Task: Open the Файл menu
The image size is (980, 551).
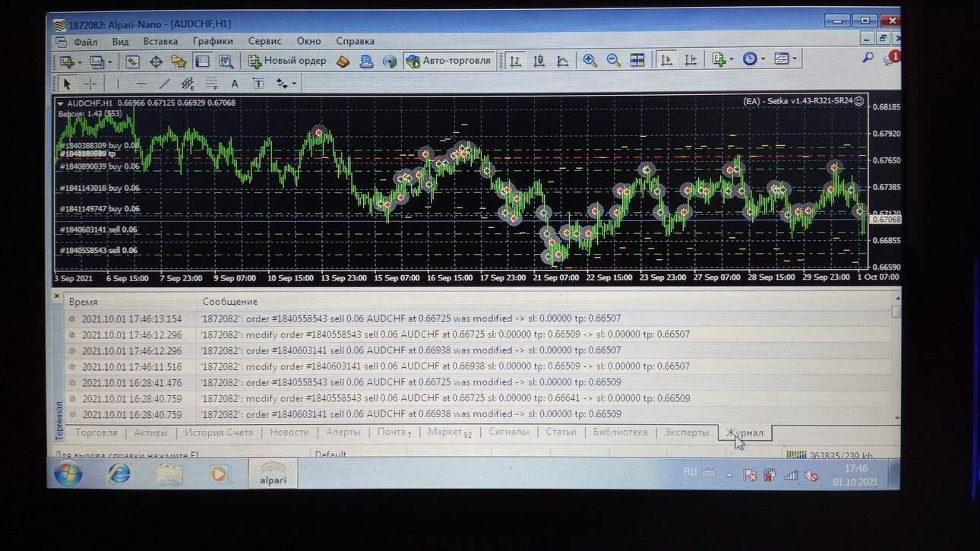Action: 86,42
